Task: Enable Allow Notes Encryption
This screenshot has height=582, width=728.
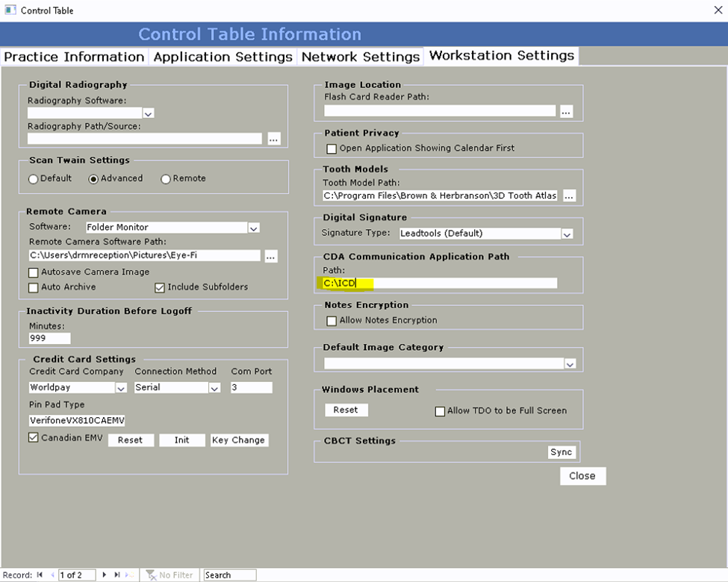Action: pos(332,320)
